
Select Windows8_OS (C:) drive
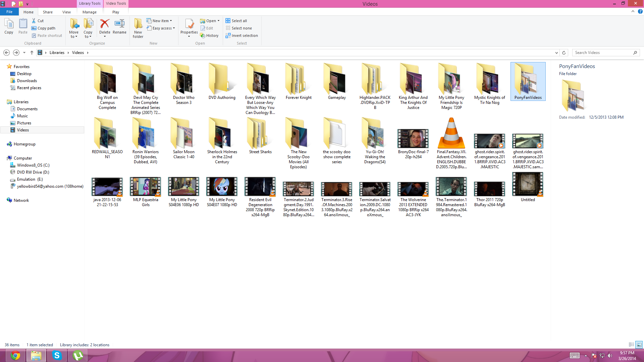33,165
